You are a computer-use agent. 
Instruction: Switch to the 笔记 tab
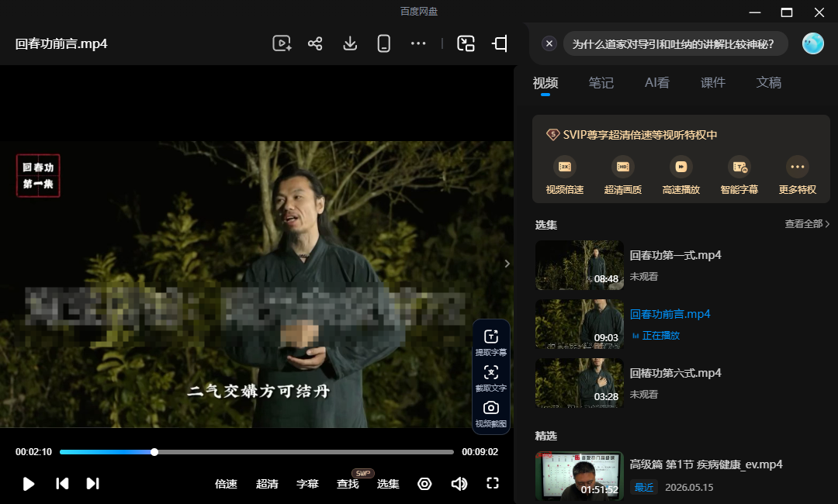[x=601, y=83]
